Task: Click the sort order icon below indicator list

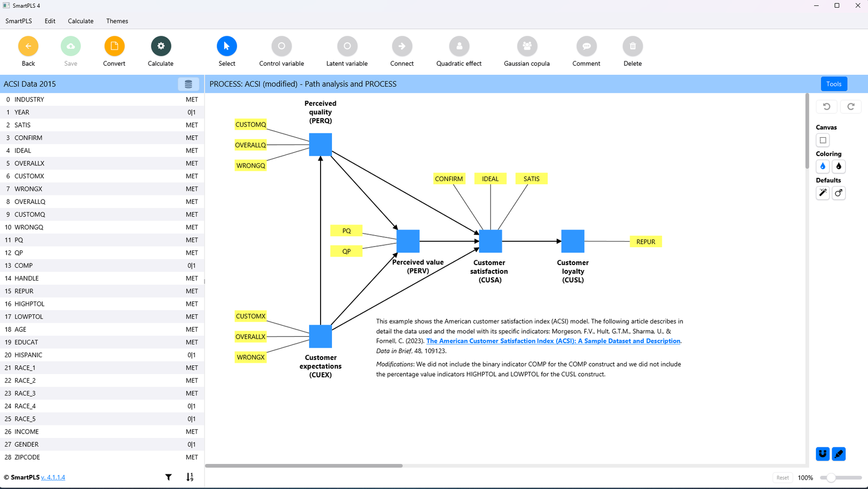Action: 189,477
